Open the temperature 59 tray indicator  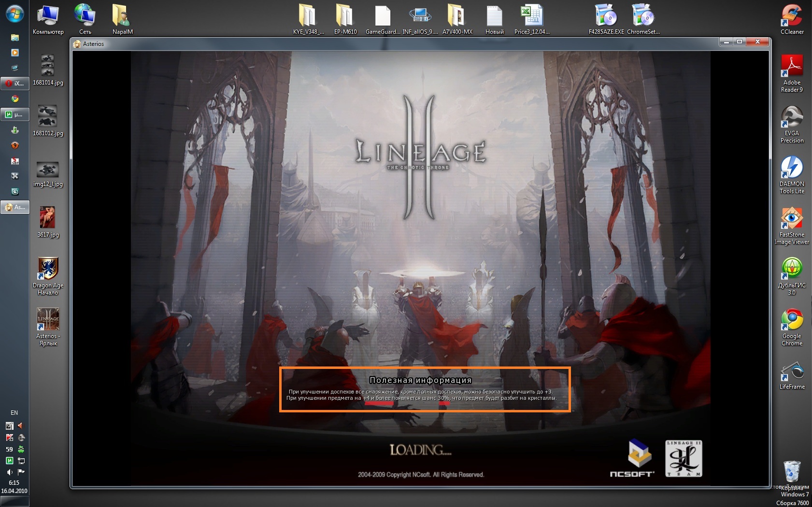9,449
